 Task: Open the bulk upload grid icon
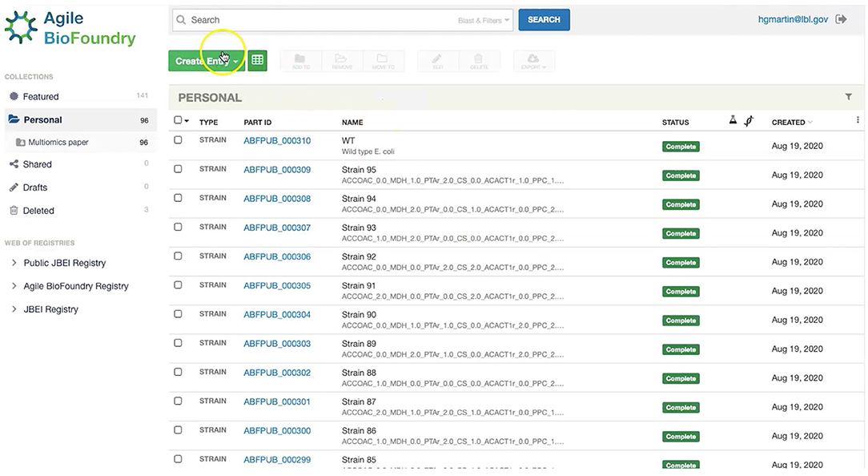click(x=257, y=60)
